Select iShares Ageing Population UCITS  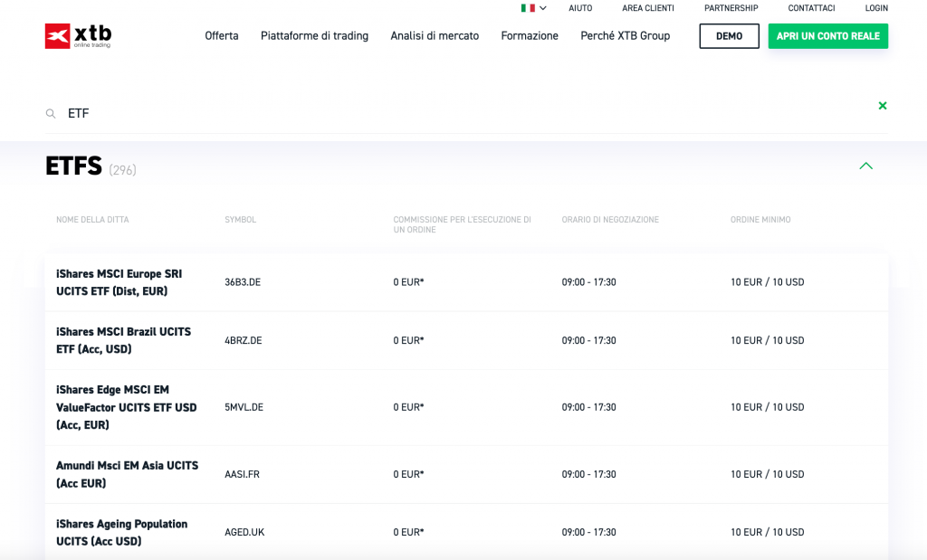point(122,532)
